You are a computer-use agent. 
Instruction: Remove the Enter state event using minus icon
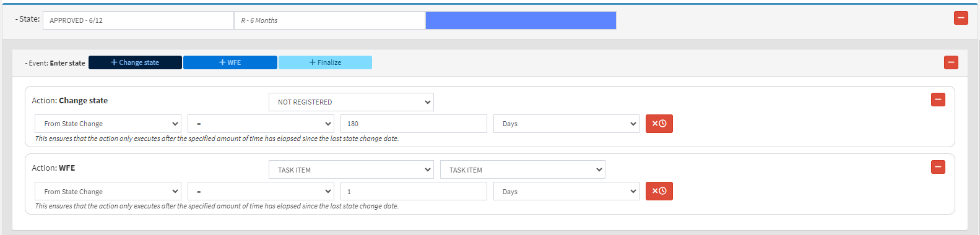951,62
